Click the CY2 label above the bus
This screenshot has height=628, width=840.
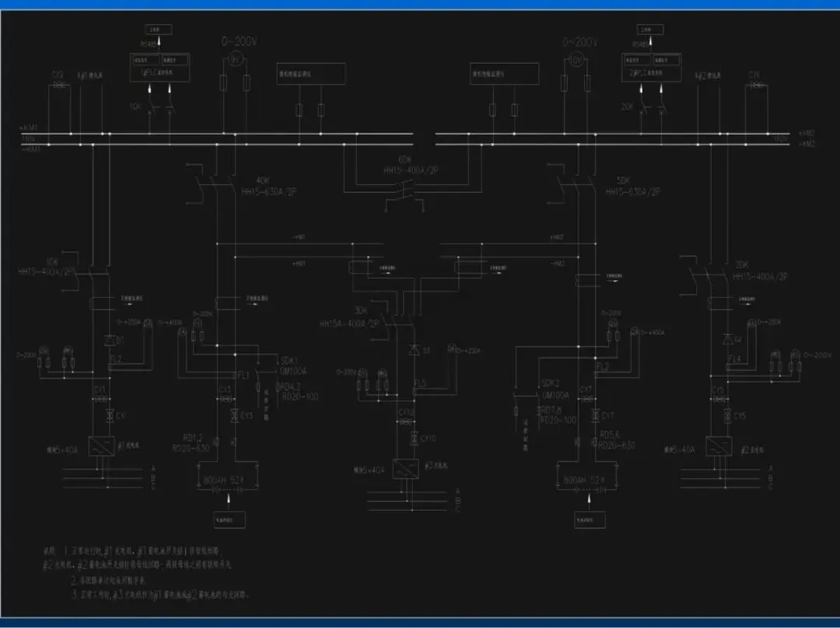coord(58,75)
